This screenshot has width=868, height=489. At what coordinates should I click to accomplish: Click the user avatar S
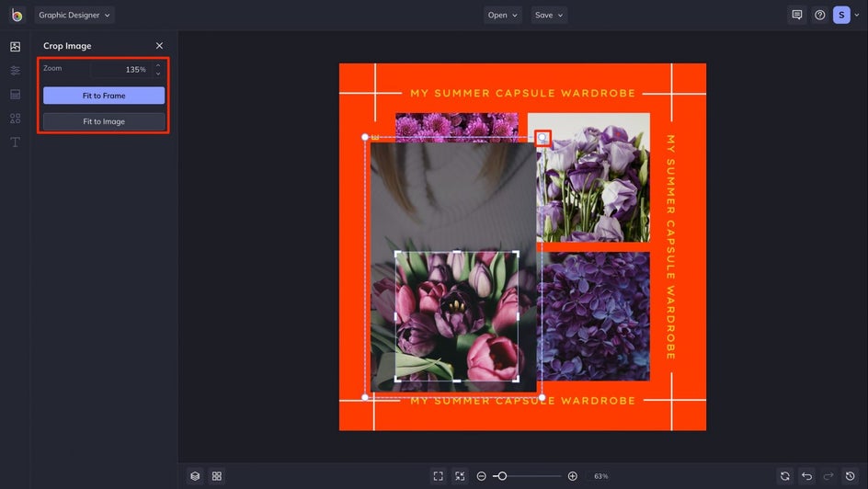click(x=841, y=15)
